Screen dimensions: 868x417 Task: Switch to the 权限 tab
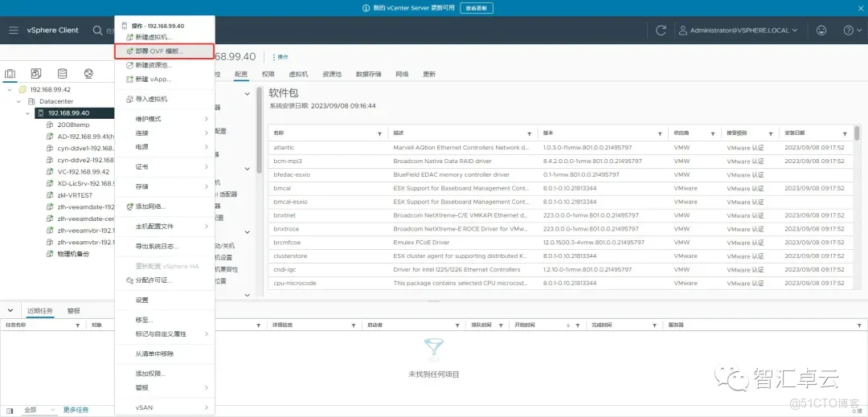pyautogui.click(x=268, y=74)
